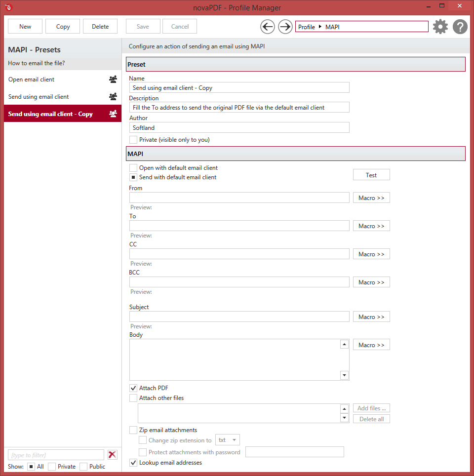Open the zip extension dropdown
Image resolution: width=474 pixels, height=476 pixels.
(x=228, y=440)
